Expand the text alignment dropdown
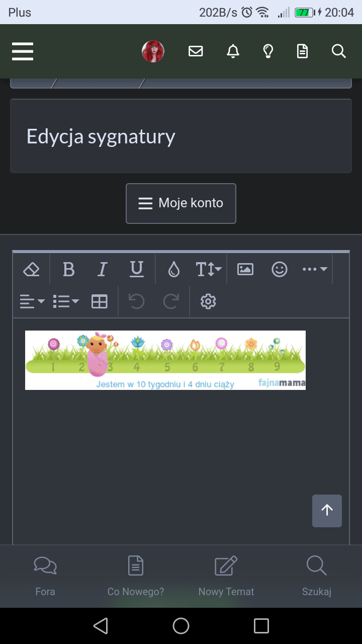The height and width of the screenshot is (644, 362). tap(32, 302)
